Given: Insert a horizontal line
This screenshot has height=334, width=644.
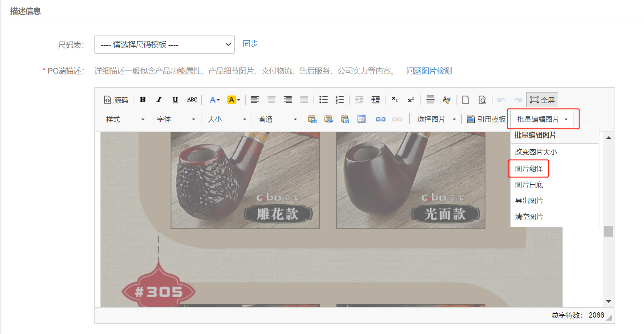Looking at the screenshot, I should 430,100.
